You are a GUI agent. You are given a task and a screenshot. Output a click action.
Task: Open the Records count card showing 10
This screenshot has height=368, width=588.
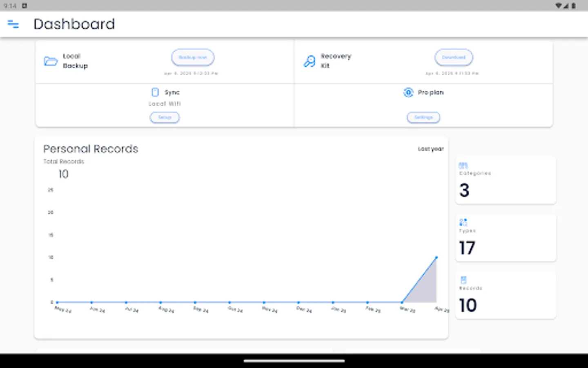506,295
